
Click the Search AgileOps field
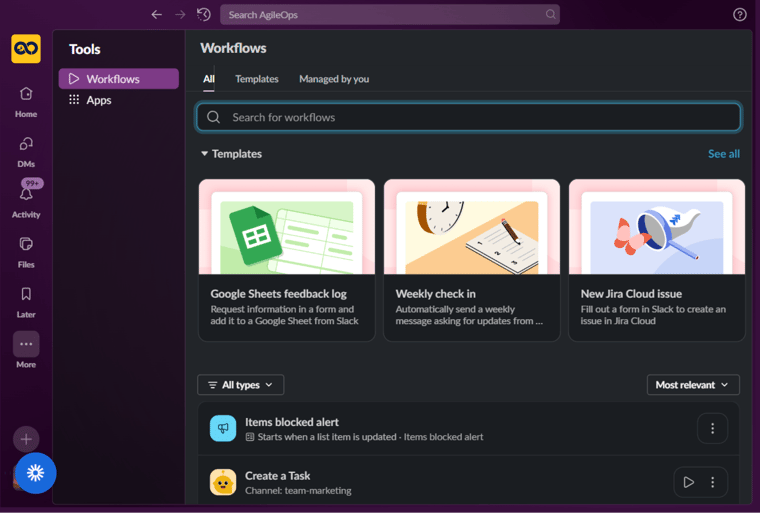[x=390, y=15]
